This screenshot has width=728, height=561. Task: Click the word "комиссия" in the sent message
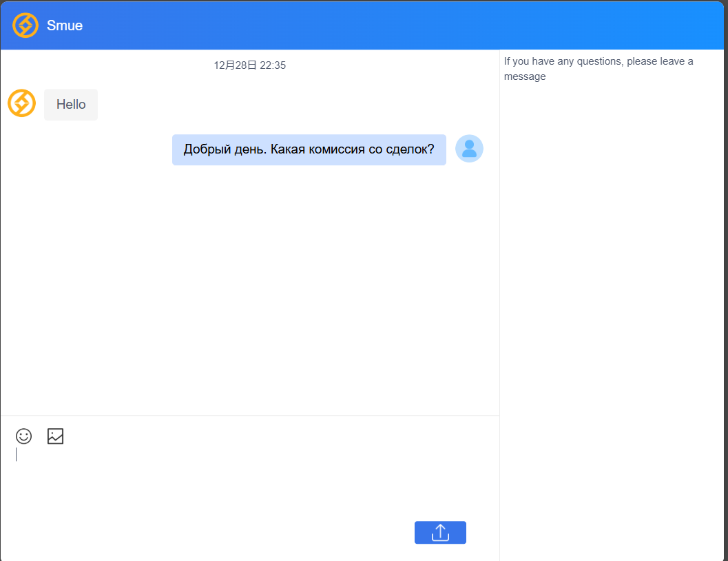(x=337, y=149)
